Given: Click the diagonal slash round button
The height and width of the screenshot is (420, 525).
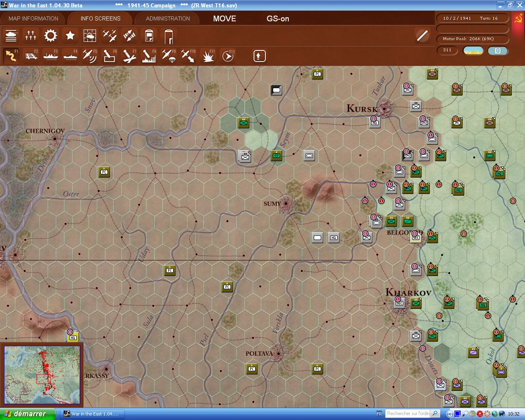Looking at the screenshot, I should point(422,36).
